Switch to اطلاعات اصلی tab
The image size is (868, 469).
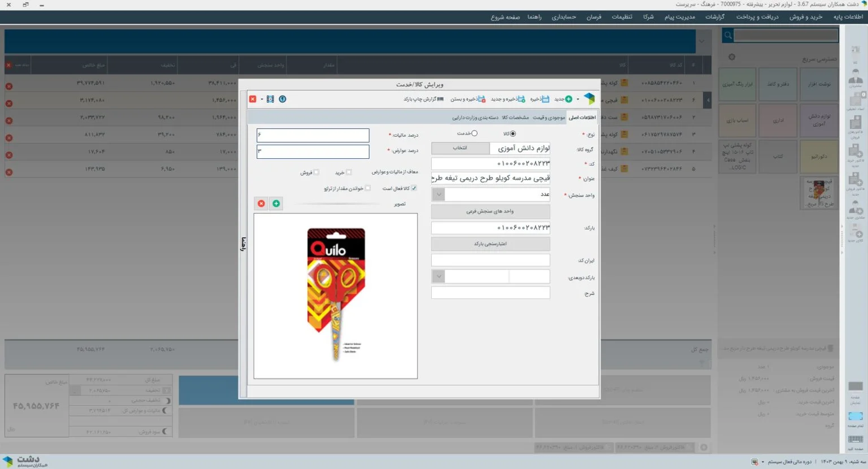point(582,118)
